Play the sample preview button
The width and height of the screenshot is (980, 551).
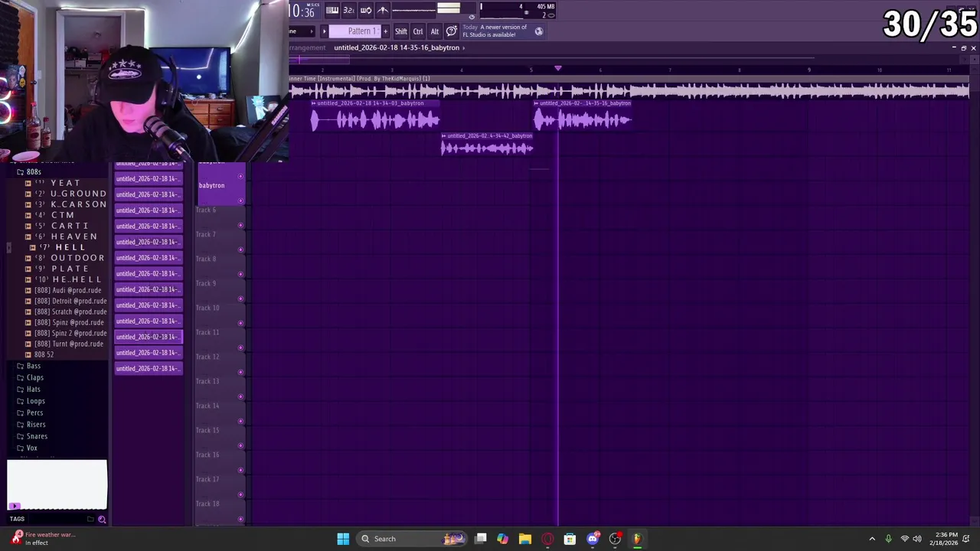pyautogui.click(x=14, y=506)
